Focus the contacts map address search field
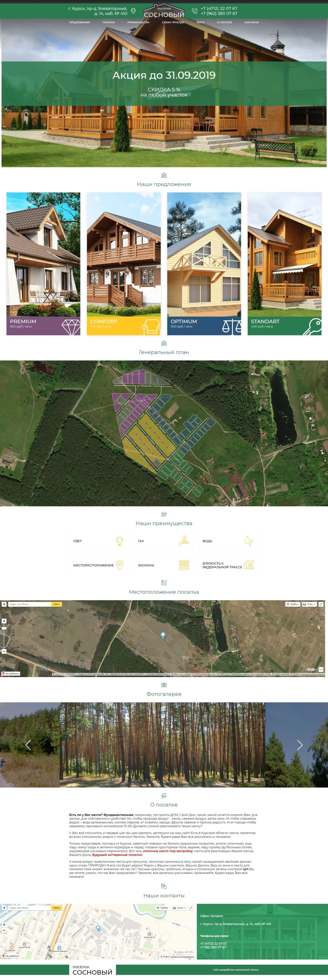The width and height of the screenshot is (328, 980). (30, 908)
